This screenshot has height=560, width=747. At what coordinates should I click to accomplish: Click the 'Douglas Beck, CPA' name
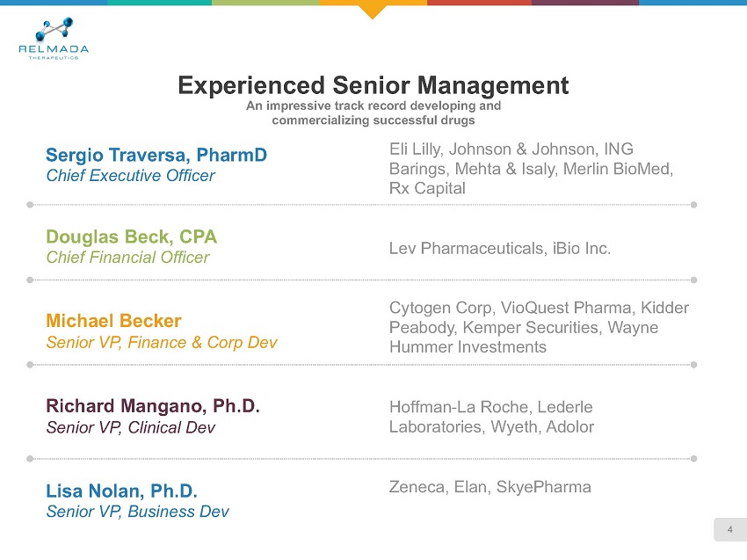pos(131,236)
